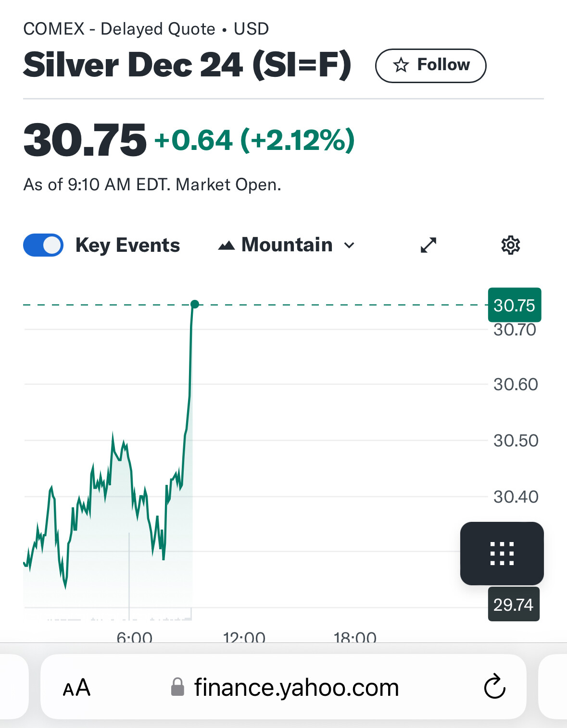This screenshot has width=567, height=728.
Task: Click the star icon in Follow button
Action: click(x=401, y=65)
